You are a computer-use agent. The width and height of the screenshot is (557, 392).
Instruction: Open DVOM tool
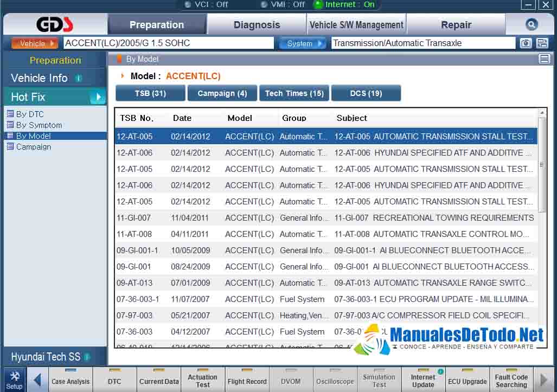291,380
